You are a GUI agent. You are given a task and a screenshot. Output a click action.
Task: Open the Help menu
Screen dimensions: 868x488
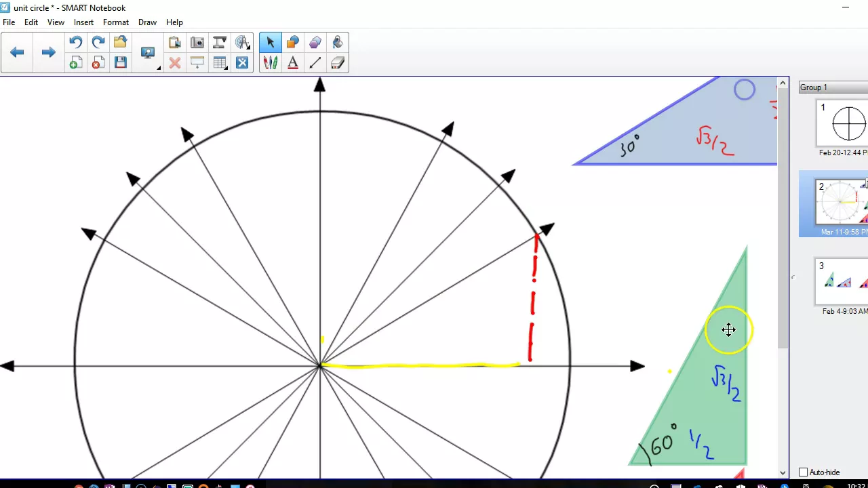[174, 22]
